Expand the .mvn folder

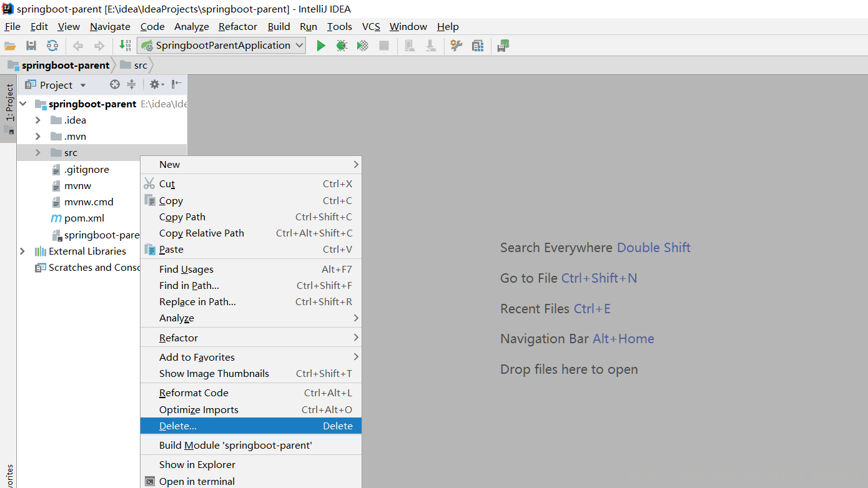click(38, 136)
